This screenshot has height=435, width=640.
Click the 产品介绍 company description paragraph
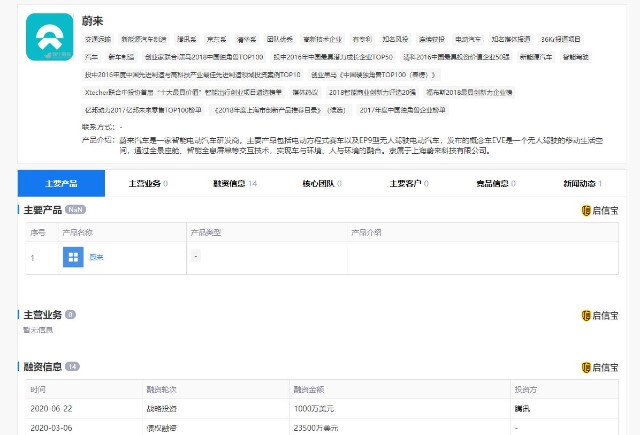[x=361, y=145]
